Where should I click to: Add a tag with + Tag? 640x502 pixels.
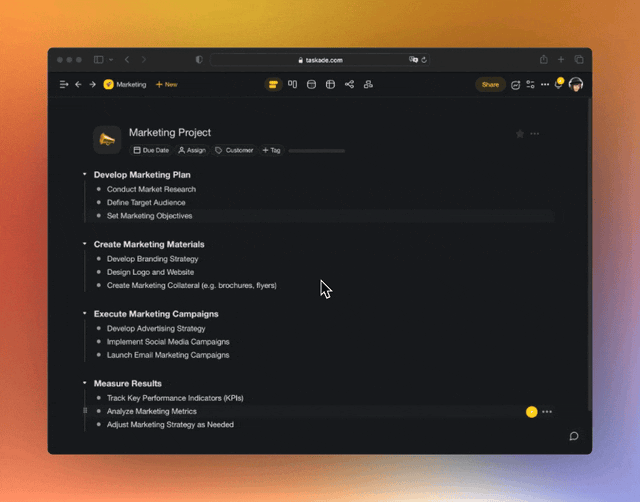pos(271,150)
